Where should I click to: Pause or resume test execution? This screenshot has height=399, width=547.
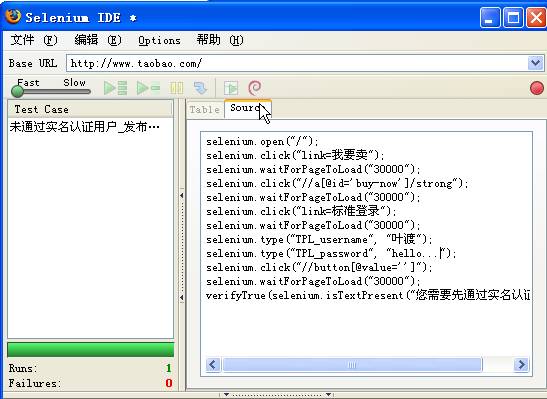coord(177,88)
